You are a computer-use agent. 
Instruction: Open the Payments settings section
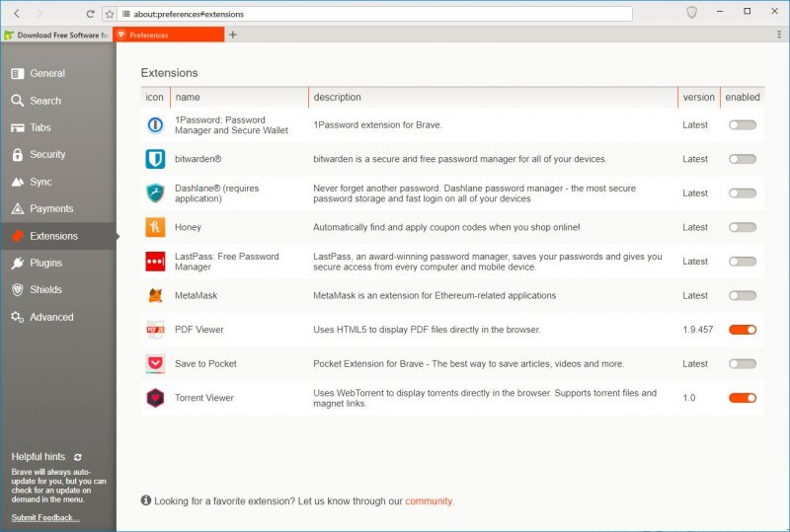click(50, 209)
